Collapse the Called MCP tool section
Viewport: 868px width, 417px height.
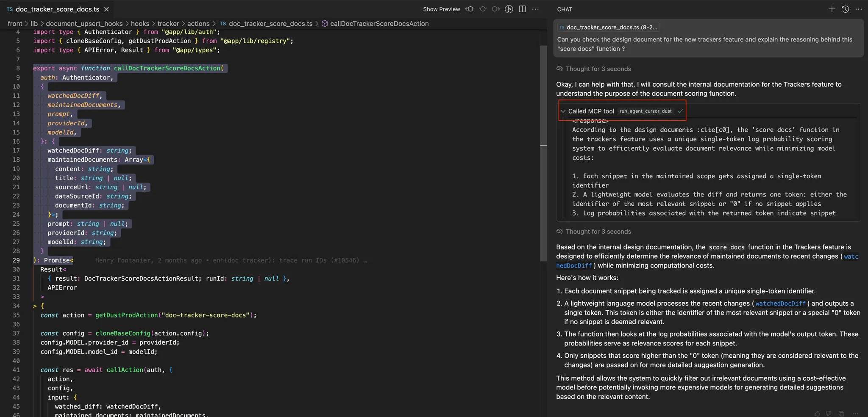tap(563, 111)
